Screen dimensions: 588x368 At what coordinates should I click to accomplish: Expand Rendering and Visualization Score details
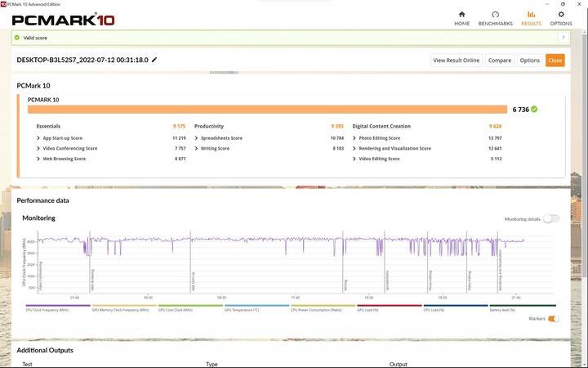tap(354, 148)
